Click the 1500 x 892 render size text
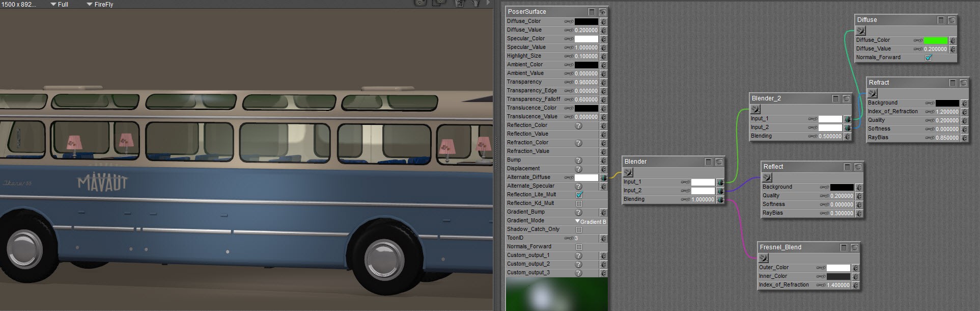This screenshot has width=980, height=311. (19, 4)
